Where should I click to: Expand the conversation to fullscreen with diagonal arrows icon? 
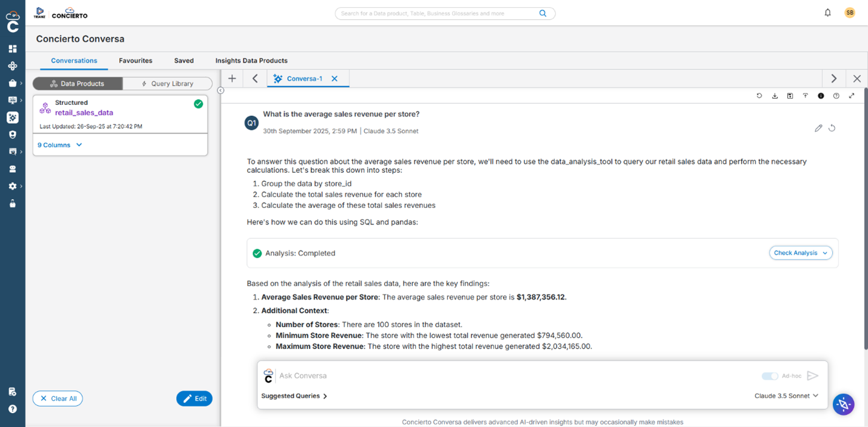click(x=852, y=95)
